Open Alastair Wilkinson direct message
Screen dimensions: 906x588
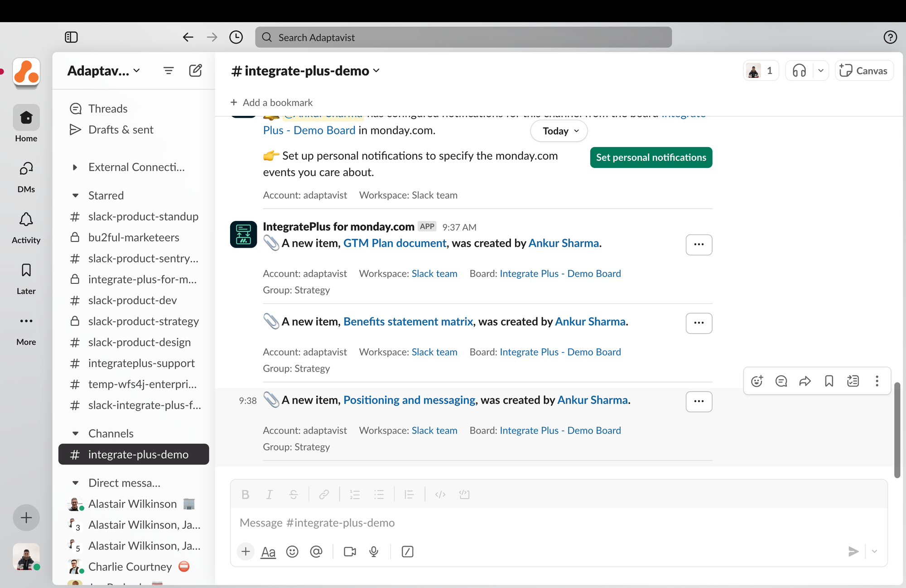(x=134, y=504)
